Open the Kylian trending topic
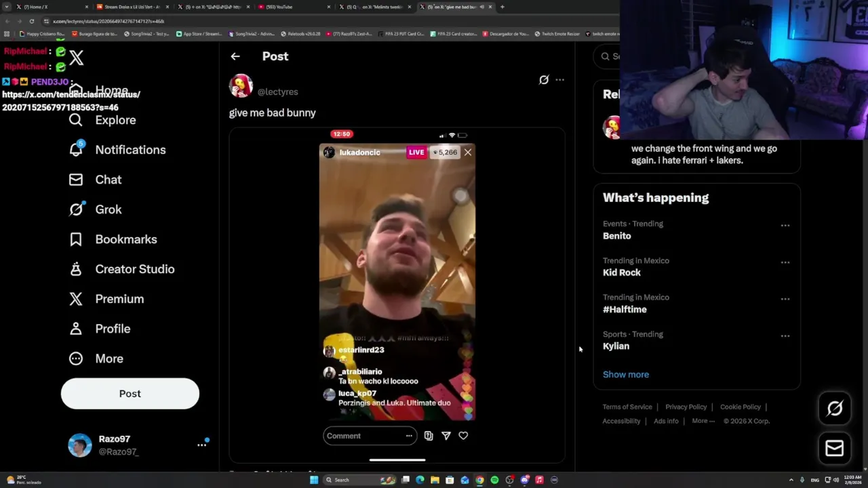 click(616, 346)
